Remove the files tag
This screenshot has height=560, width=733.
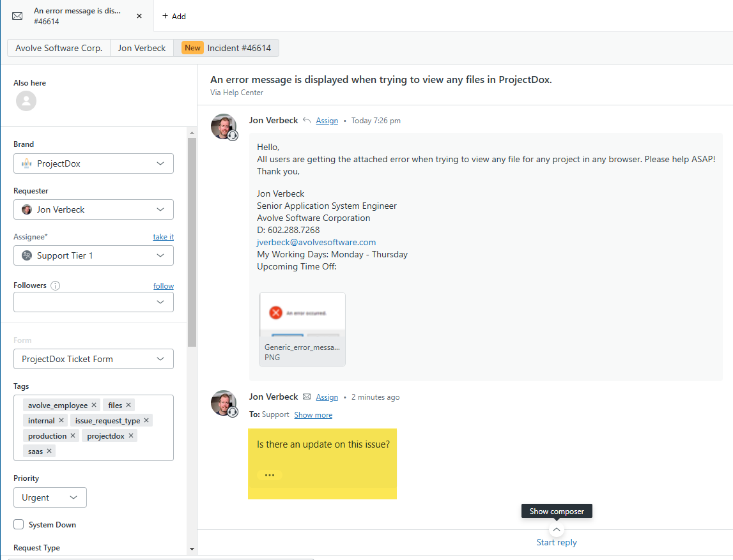[x=128, y=405]
